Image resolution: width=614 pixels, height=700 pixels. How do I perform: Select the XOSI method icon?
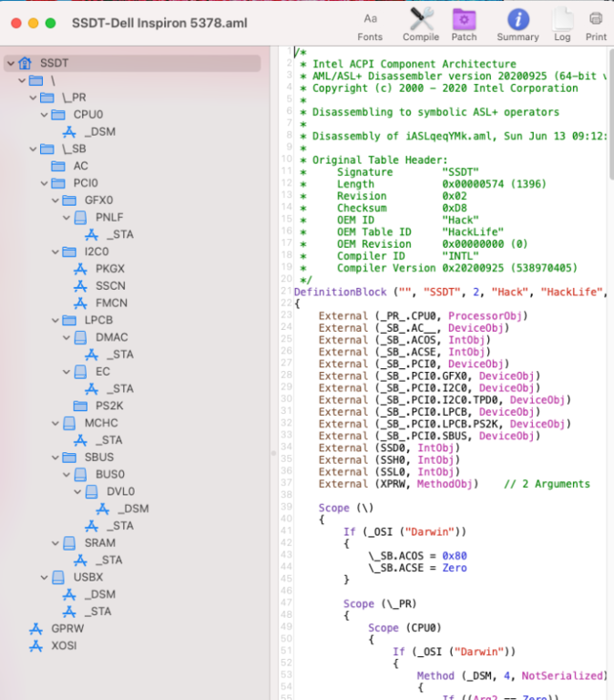36,645
